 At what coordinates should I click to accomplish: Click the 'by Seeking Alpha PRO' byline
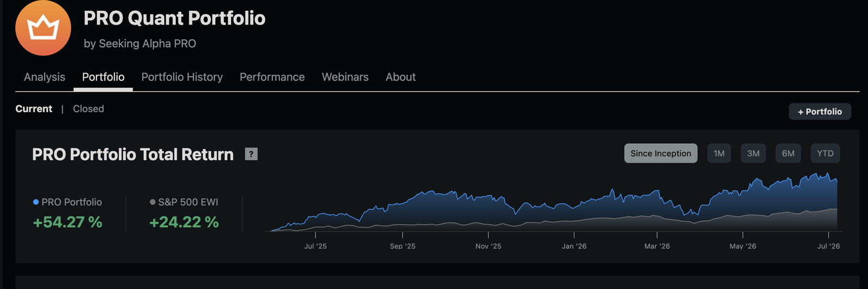click(140, 43)
